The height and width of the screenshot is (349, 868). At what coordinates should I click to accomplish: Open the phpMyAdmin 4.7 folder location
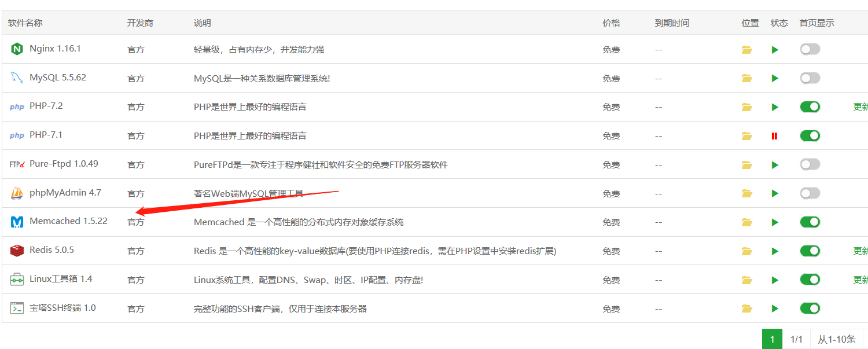pyautogui.click(x=746, y=193)
